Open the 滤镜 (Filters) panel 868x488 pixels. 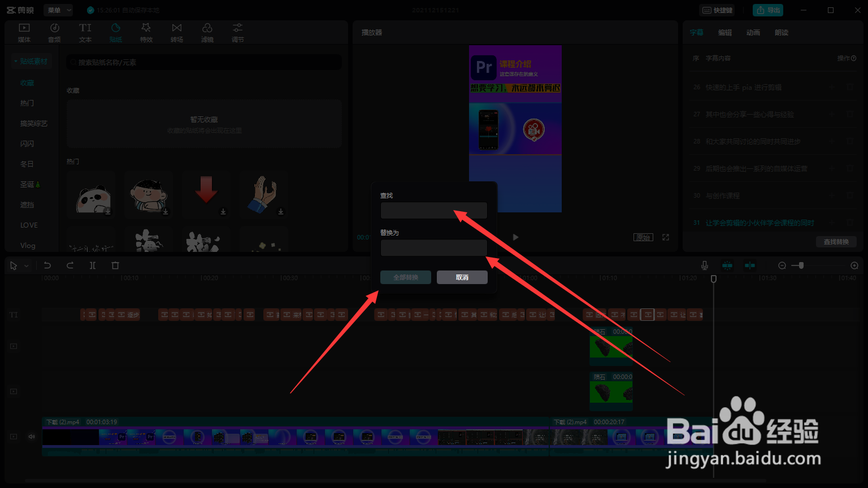click(207, 33)
